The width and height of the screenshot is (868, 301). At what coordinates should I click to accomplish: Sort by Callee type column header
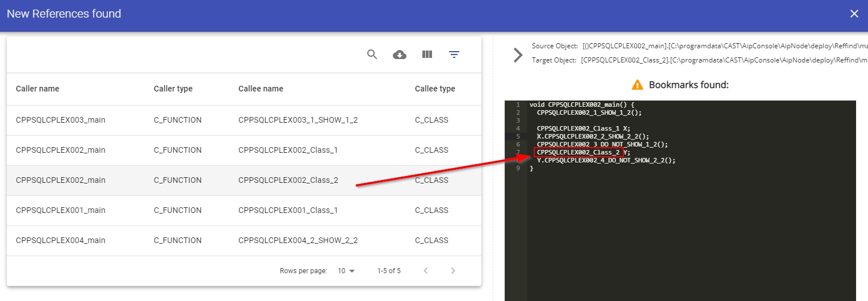click(x=435, y=89)
